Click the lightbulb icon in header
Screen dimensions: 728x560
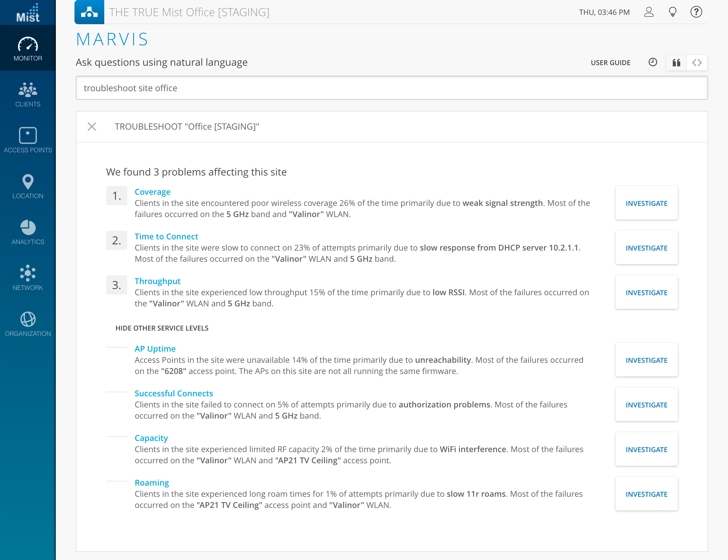click(x=672, y=12)
